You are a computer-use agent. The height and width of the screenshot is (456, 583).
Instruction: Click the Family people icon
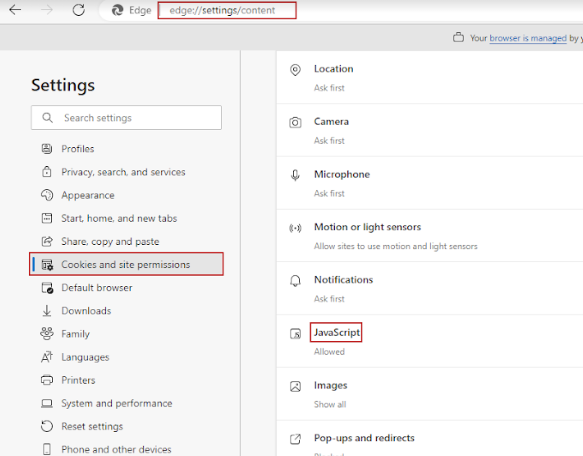[x=47, y=334]
